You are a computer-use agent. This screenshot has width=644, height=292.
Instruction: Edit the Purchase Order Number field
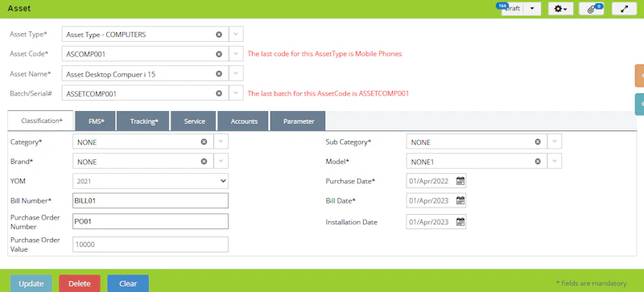click(x=151, y=221)
